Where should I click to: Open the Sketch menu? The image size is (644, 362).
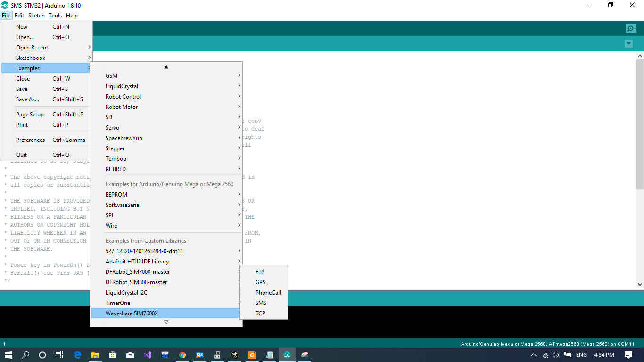[x=36, y=16]
